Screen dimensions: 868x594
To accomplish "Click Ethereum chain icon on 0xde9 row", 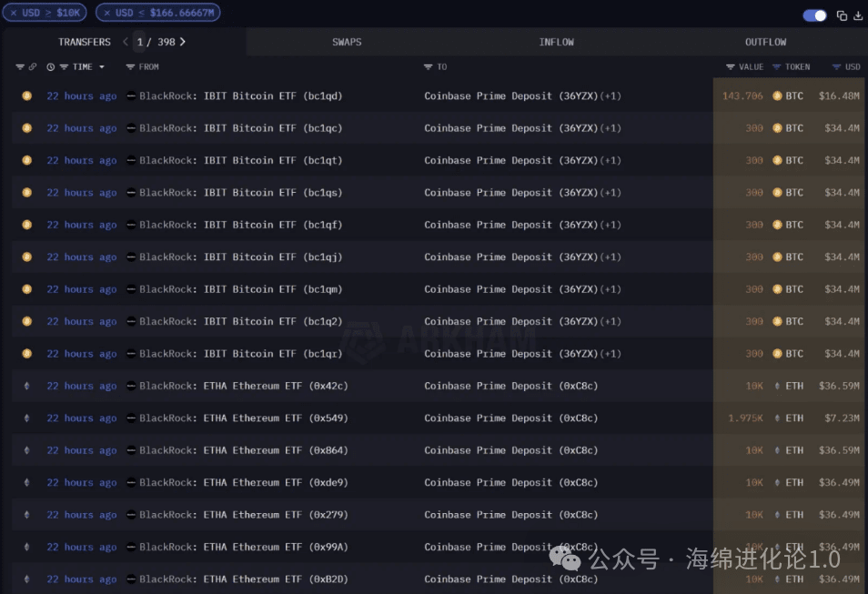I will click(26, 482).
